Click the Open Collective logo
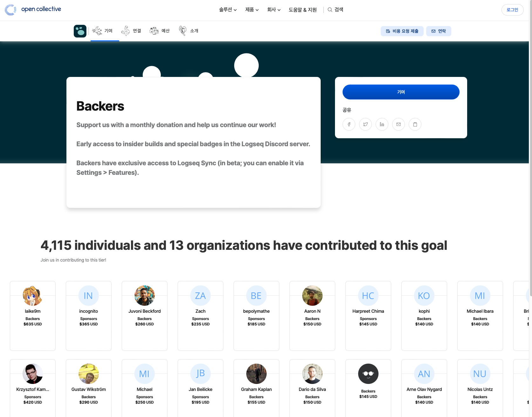The width and height of the screenshot is (532, 417). [33, 10]
